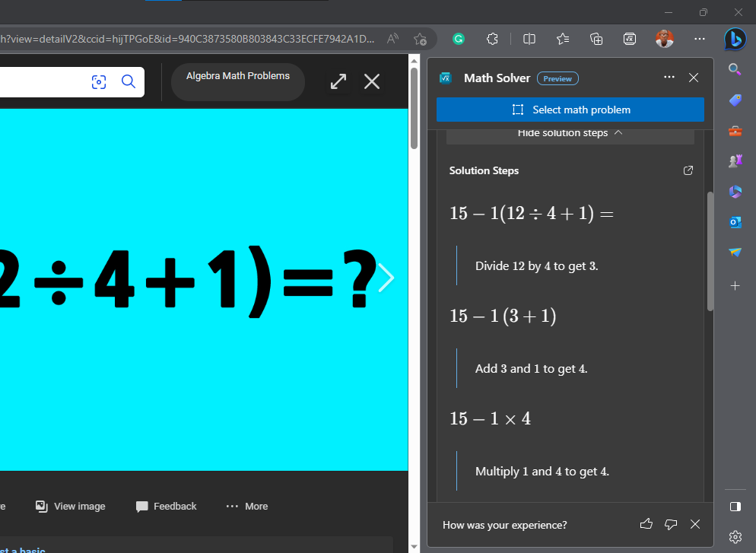Click the View image link

(x=71, y=507)
